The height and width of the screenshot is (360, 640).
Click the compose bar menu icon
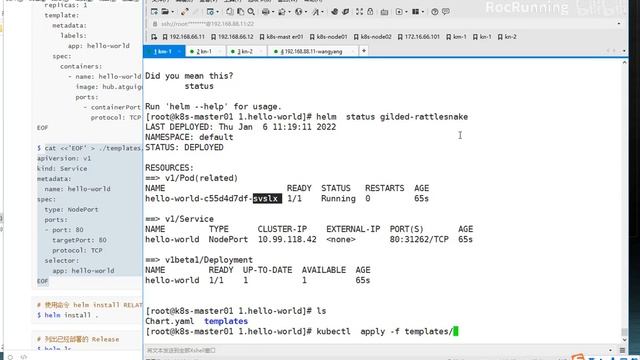tap(622, 350)
